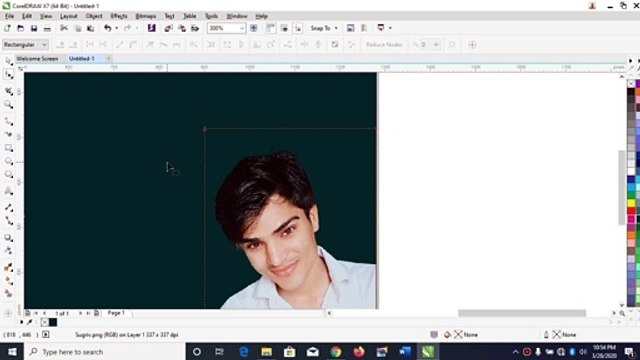The height and width of the screenshot is (360, 640).
Task: Open the Object menu
Action: (x=94, y=16)
